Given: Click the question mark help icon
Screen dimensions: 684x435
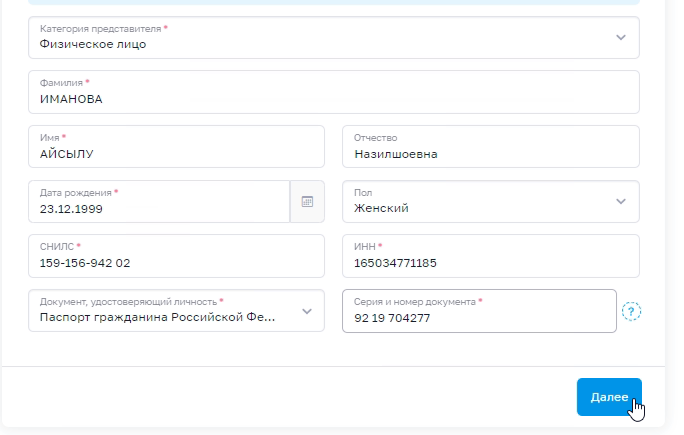Looking at the screenshot, I should click(631, 312).
